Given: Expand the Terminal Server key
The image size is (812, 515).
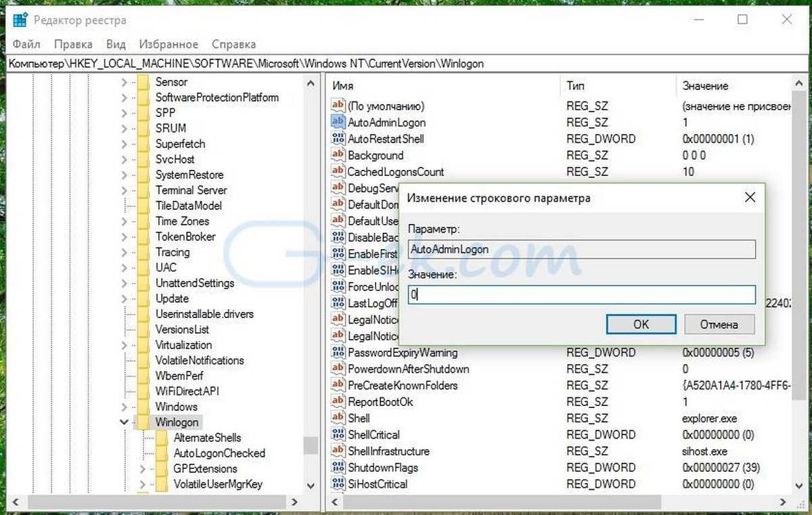Looking at the screenshot, I should [x=124, y=190].
